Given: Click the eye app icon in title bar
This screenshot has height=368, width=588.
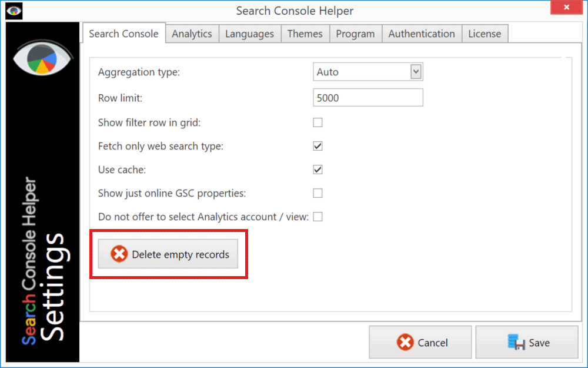Looking at the screenshot, I should click(x=14, y=11).
